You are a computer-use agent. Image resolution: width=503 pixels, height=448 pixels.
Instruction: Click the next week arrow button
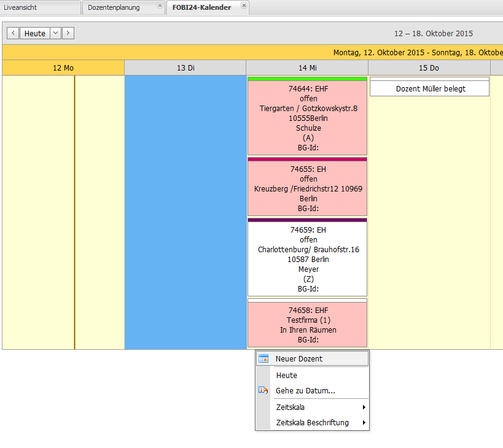pos(68,33)
